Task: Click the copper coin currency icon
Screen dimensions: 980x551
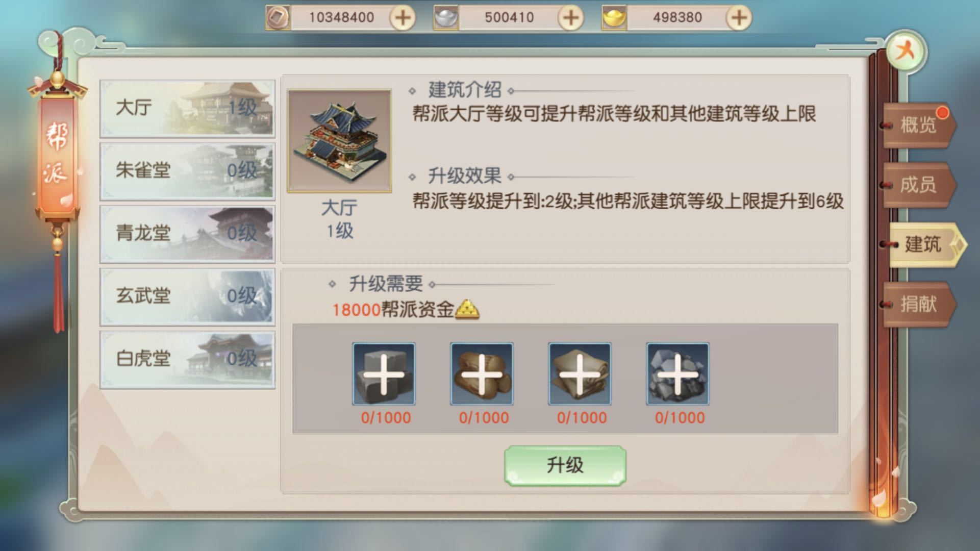Action: coord(278,18)
